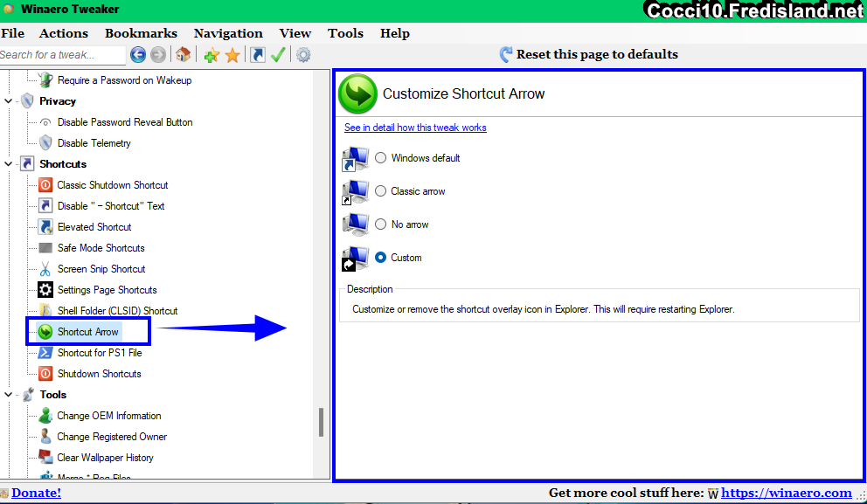Image resolution: width=867 pixels, height=504 pixels.
Task: Click the Password Reveal eye icon
Action: pyautogui.click(x=45, y=122)
